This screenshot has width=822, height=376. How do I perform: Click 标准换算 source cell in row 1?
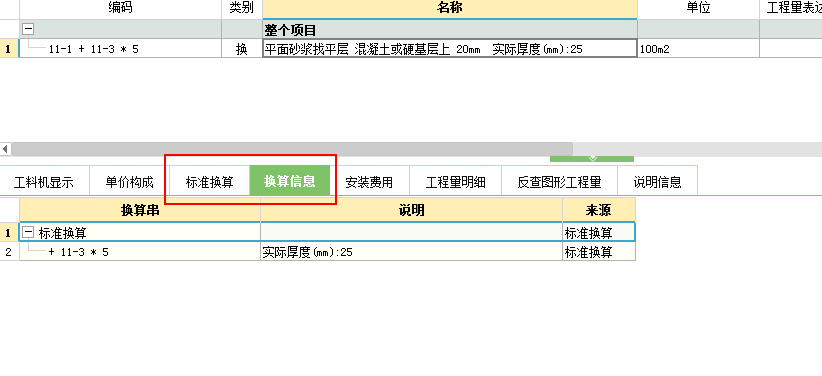(599, 232)
